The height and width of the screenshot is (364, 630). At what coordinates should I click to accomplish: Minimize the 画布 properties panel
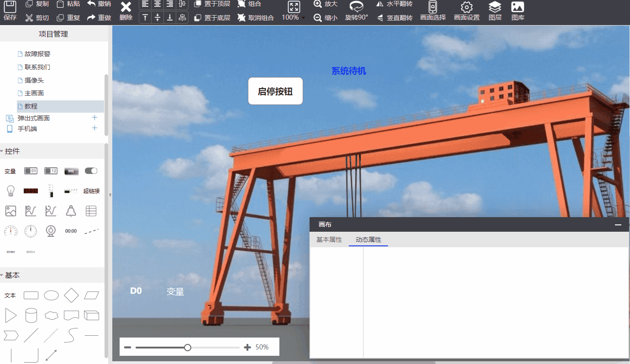[x=618, y=225]
